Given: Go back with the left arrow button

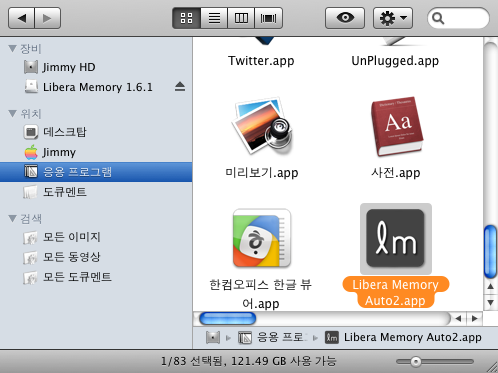Looking at the screenshot, I should click(21, 18).
